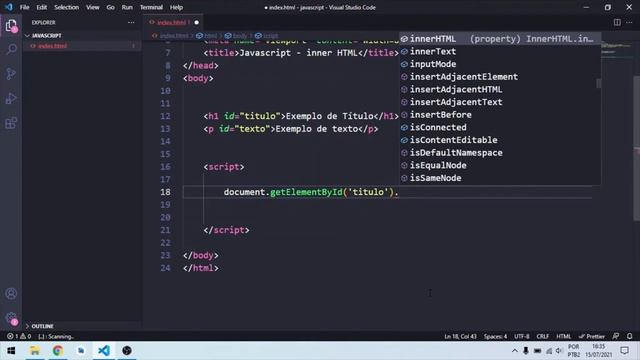Image resolution: width=640 pixels, height=360 pixels.
Task: Open the Go menu
Action: 110,7
